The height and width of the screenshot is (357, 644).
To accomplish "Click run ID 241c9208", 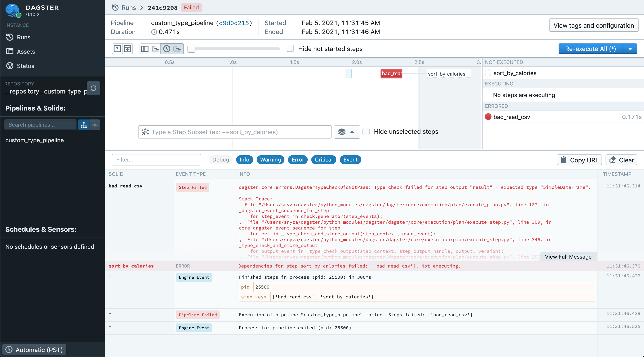I will [x=163, y=8].
